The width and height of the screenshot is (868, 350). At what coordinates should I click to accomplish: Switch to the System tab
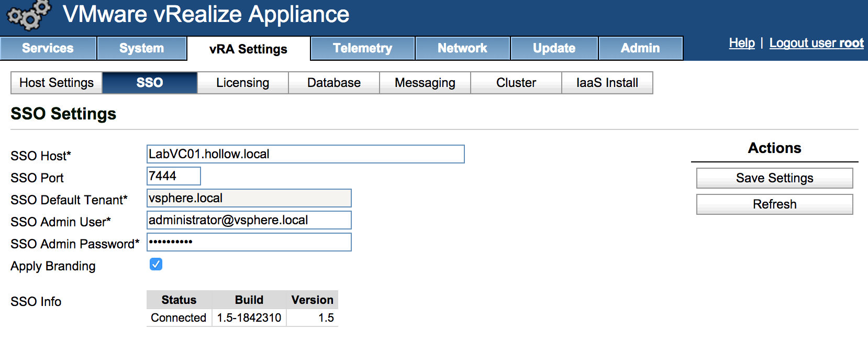pos(142,48)
